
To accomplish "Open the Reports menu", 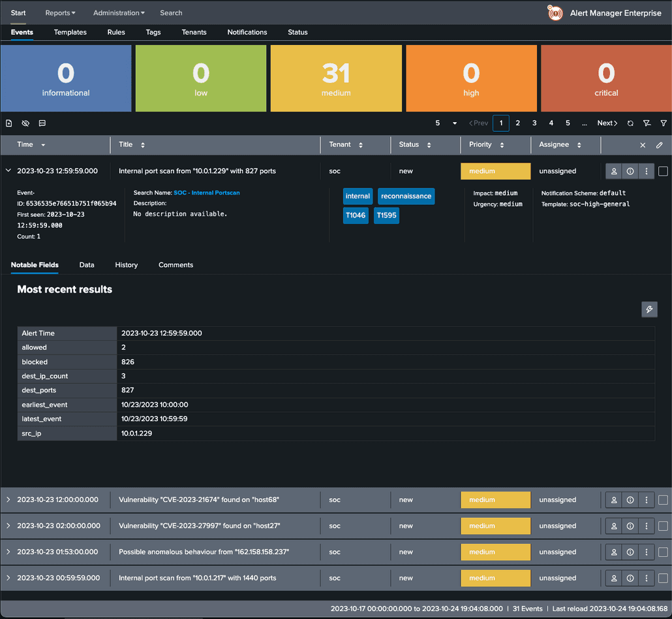I will tap(61, 13).
